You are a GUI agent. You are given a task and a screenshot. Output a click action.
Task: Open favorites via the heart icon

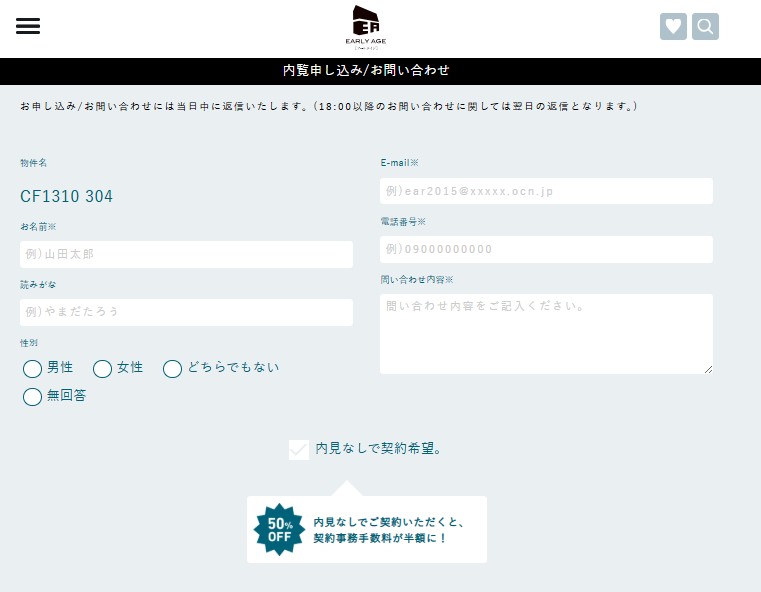(x=674, y=27)
